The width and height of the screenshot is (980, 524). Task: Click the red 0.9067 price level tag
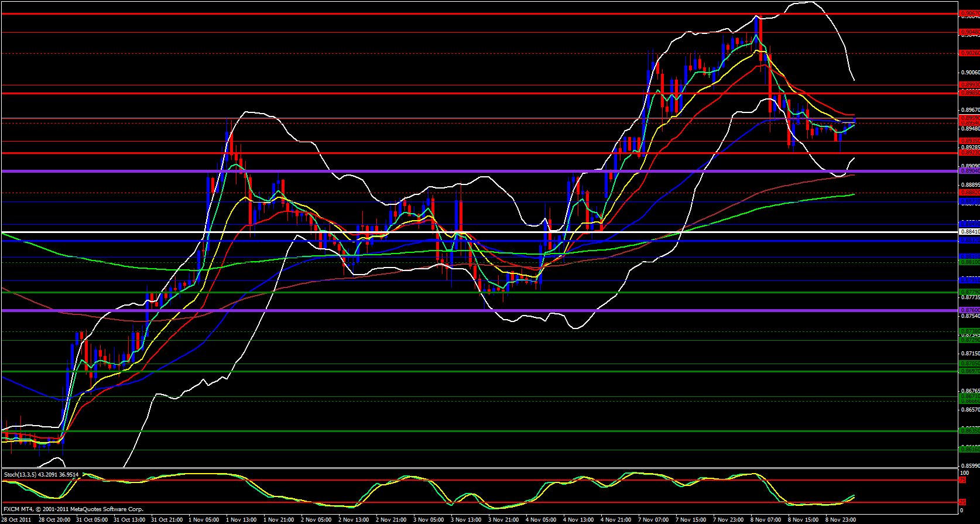[x=969, y=13]
